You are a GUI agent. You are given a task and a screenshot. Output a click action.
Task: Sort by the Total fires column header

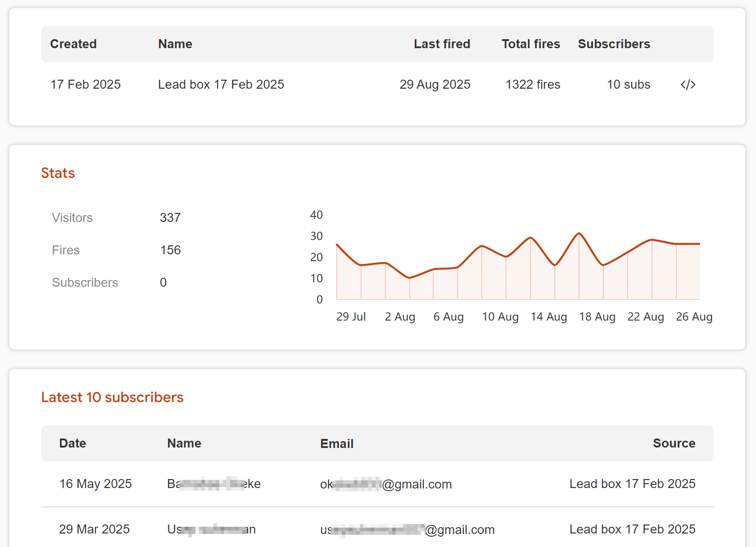click(x=530, y=44)
